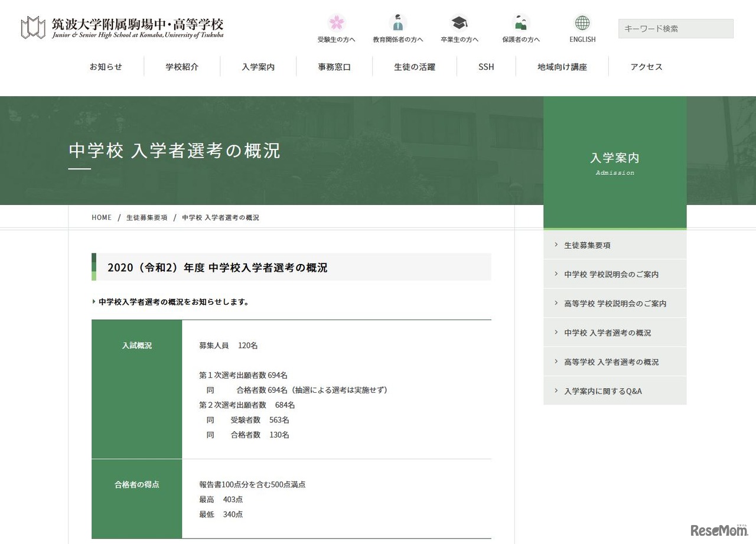Click HOME in the breadcrumb
Viewport: 756px width, 544px height.
pos(102,217)
